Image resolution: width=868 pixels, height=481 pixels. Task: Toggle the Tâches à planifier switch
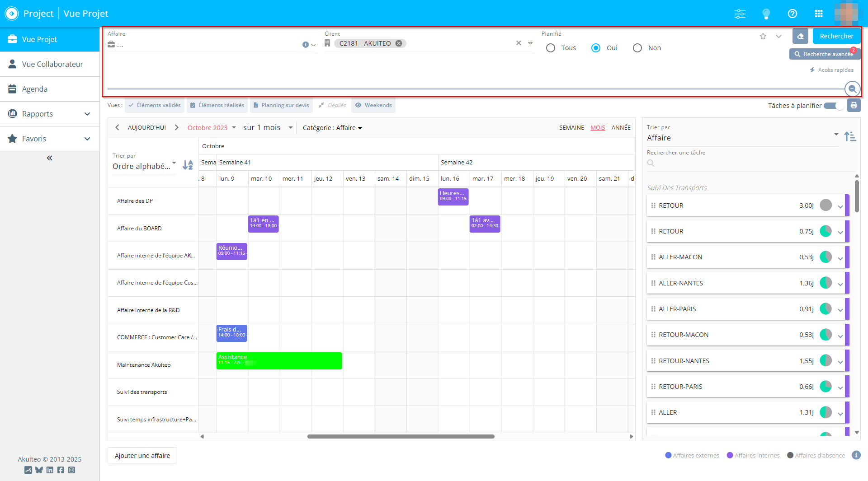coord(833,106)
